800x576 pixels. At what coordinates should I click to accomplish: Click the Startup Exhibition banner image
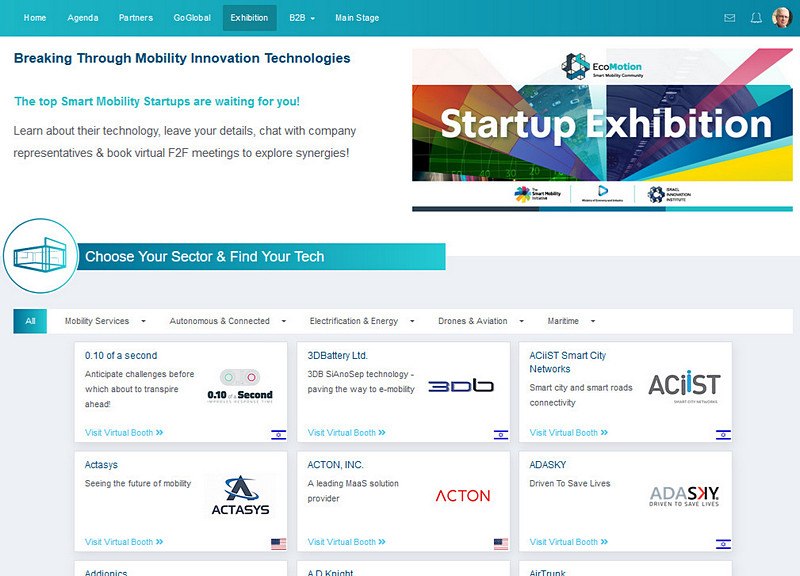click(x=603, y=130)
